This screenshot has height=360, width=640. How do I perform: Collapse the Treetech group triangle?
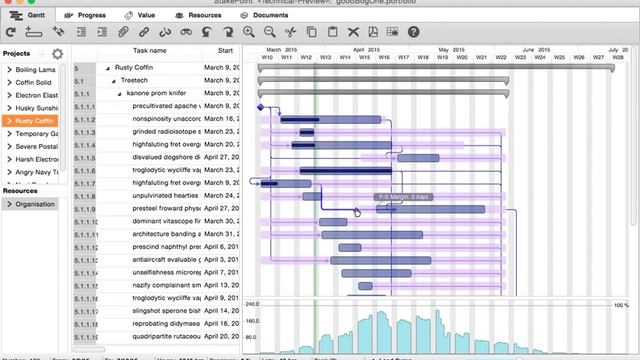114,81
